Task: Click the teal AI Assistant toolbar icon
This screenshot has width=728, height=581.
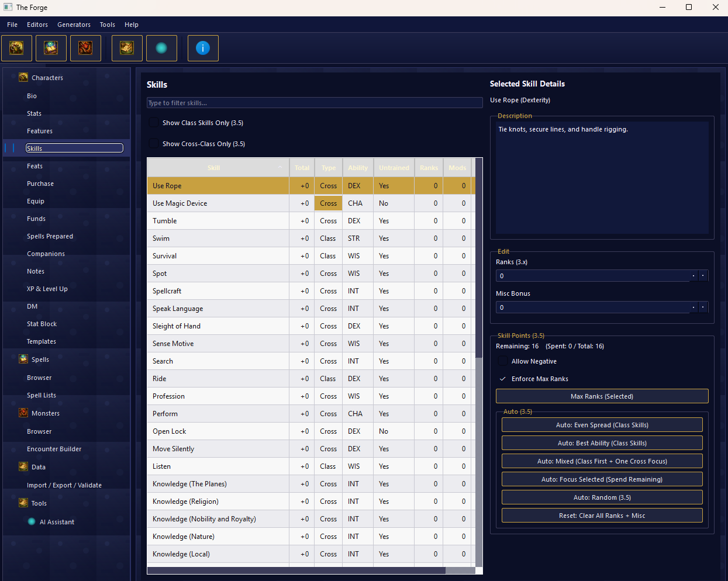Action: coord(161,48)
